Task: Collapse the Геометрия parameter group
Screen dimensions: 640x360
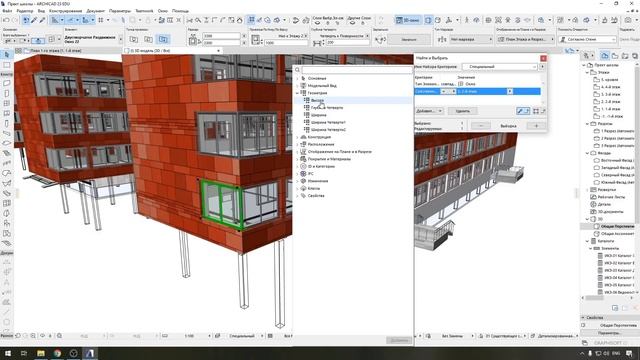Action: [x=297, y=93]
